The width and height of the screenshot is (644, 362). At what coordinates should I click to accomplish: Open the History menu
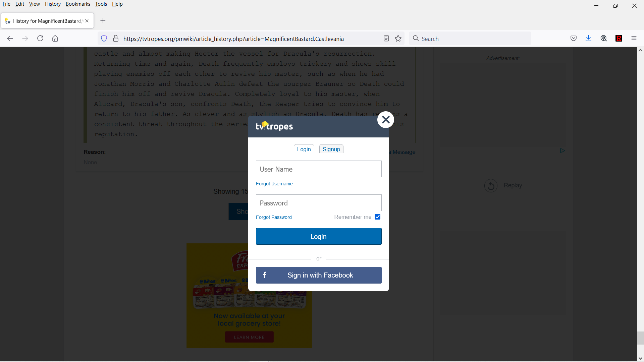(53, 4)
